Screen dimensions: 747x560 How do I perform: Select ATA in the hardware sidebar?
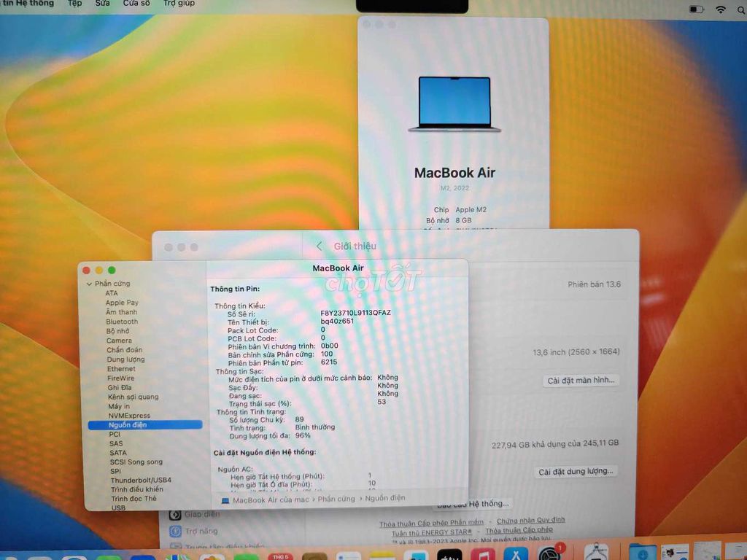pos(112,293)
